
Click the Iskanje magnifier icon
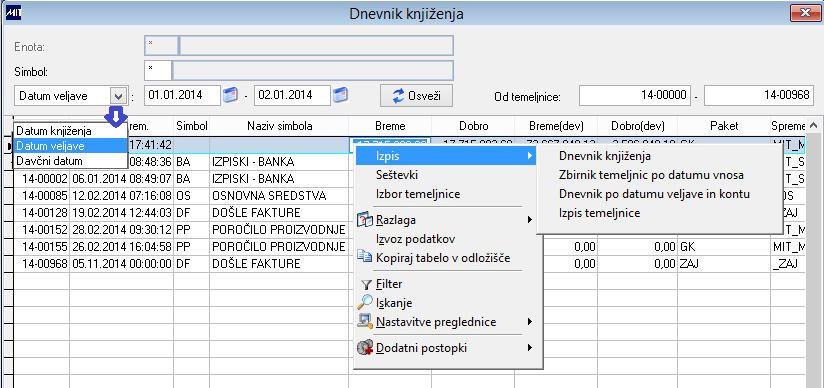tap(365, 302)
